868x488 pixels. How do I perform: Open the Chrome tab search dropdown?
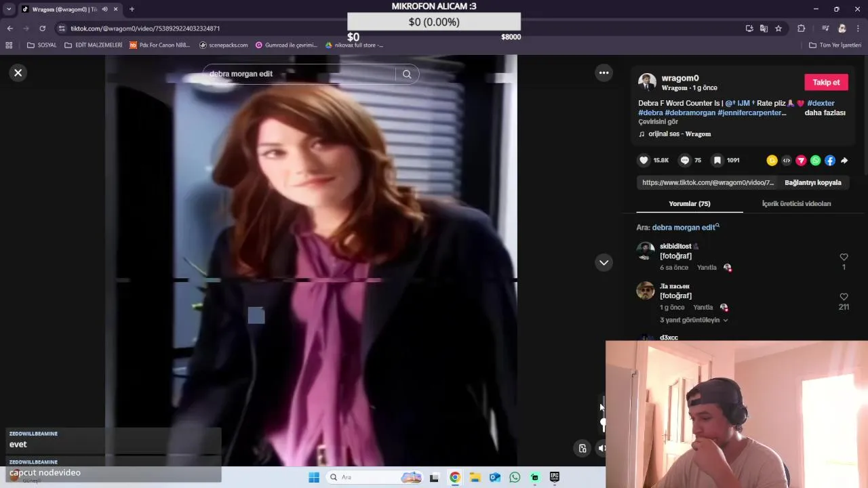click(x=9, y=9)
